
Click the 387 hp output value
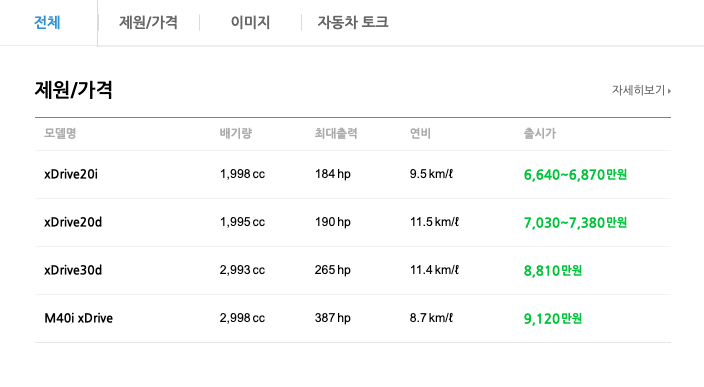(333, 318)
